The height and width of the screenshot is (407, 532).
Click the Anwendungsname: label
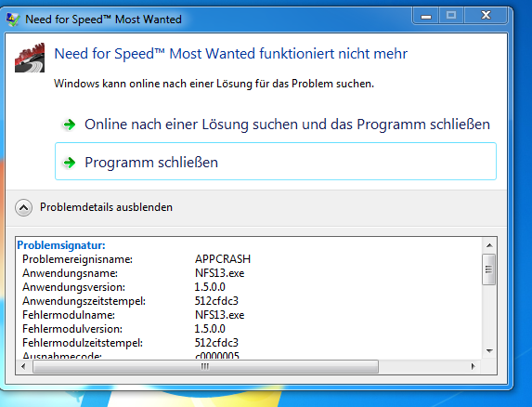(70, 273)
